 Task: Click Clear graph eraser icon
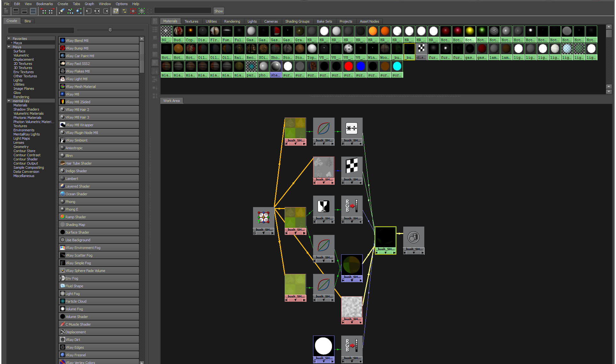click(62, 11)
